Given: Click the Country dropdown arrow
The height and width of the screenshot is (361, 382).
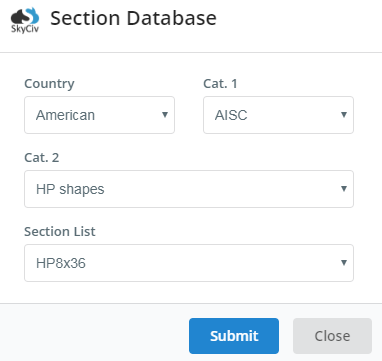Looking at the screenshot, I should (x=165, y=115).
